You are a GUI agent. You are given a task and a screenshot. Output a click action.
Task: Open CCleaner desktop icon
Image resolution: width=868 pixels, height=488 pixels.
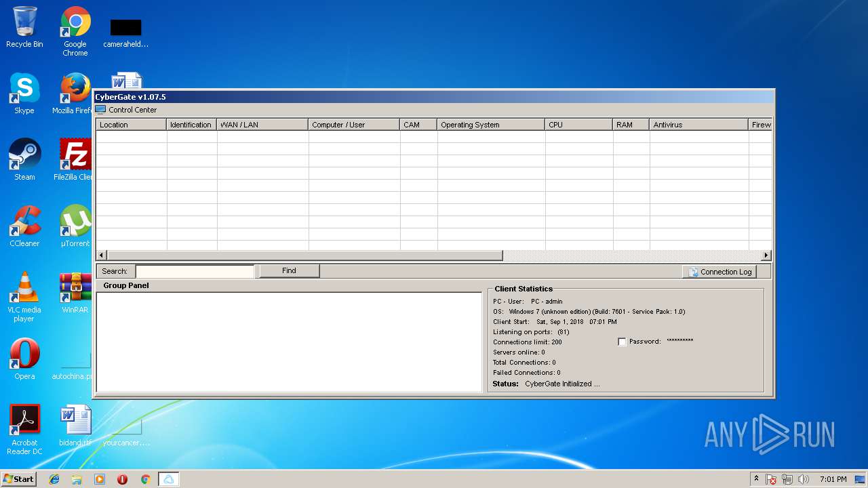tap(24, 226)
